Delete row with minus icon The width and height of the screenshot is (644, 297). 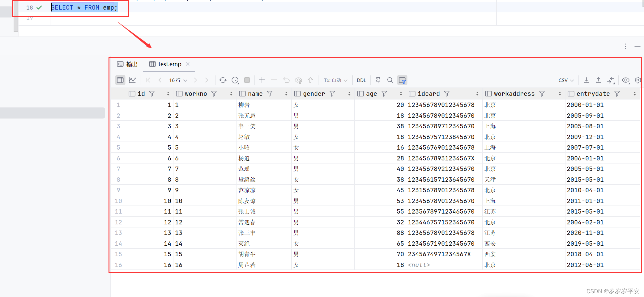click(x=274, y=80)
